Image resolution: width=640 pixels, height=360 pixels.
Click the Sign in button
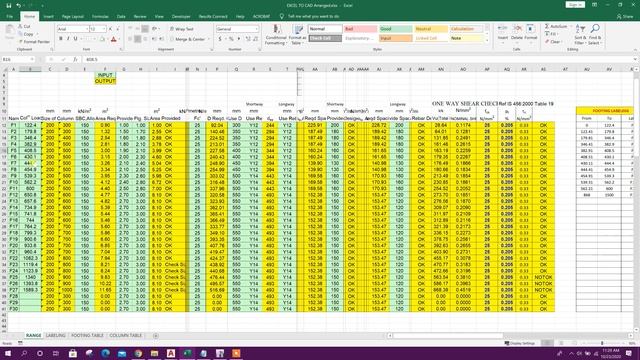click(575, 5)
